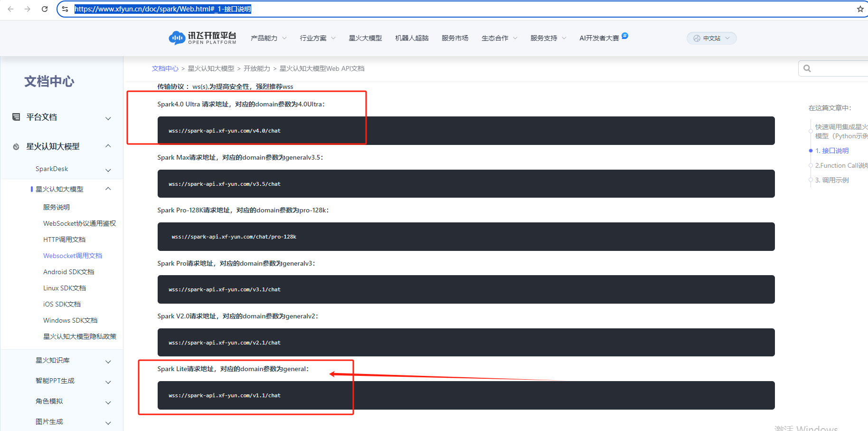Open Linux SDK文档 in the sidebar
This screenshot has width=868, height=431.
(x=65, y=288)
